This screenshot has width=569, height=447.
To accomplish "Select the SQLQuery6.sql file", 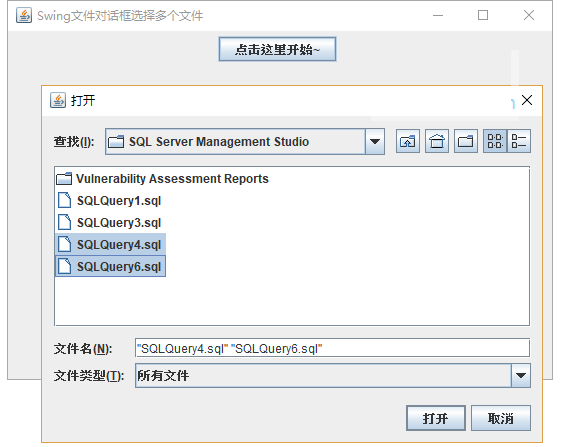I will pyautogui.click(x=110, y=266).
